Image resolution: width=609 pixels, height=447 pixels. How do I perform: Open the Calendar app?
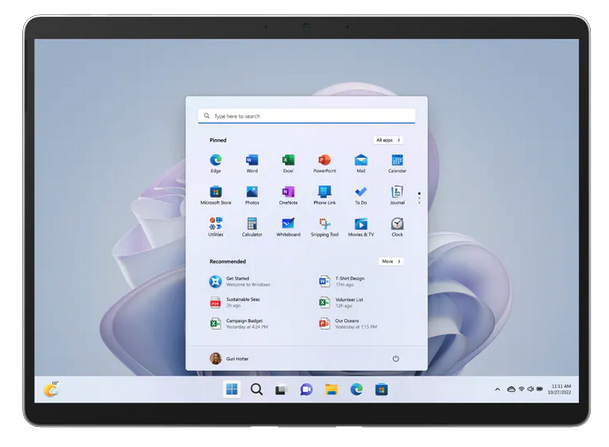pyautogui.click(x=397, y=163)
